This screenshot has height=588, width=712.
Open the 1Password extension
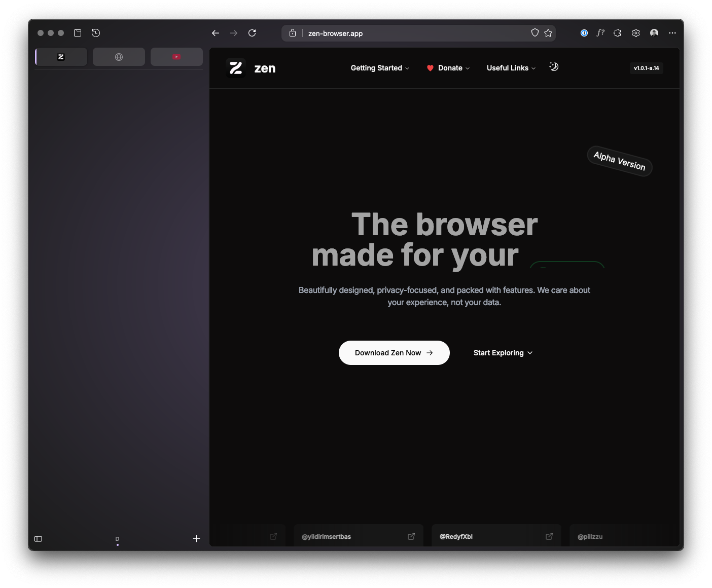click(584, 33)
